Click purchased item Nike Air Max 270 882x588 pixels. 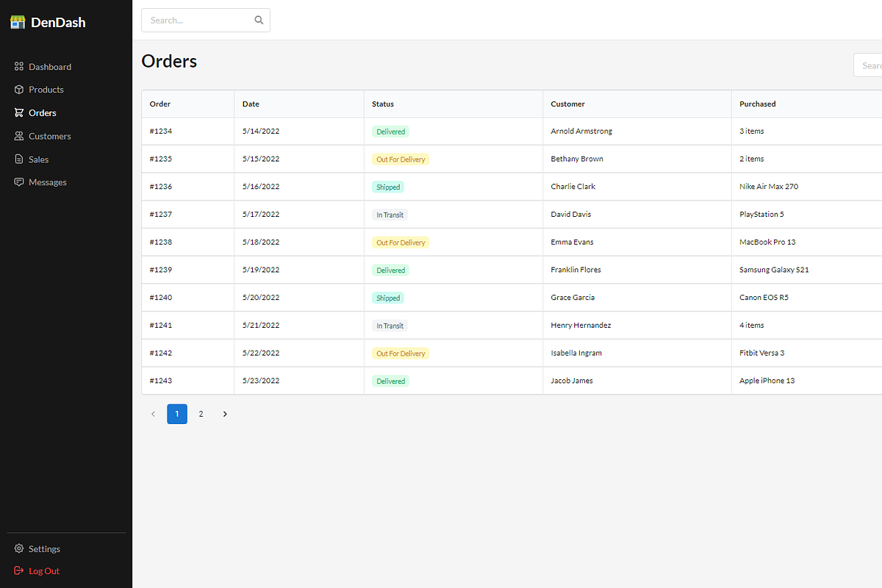pyautogui.click(x=769, y=187)
